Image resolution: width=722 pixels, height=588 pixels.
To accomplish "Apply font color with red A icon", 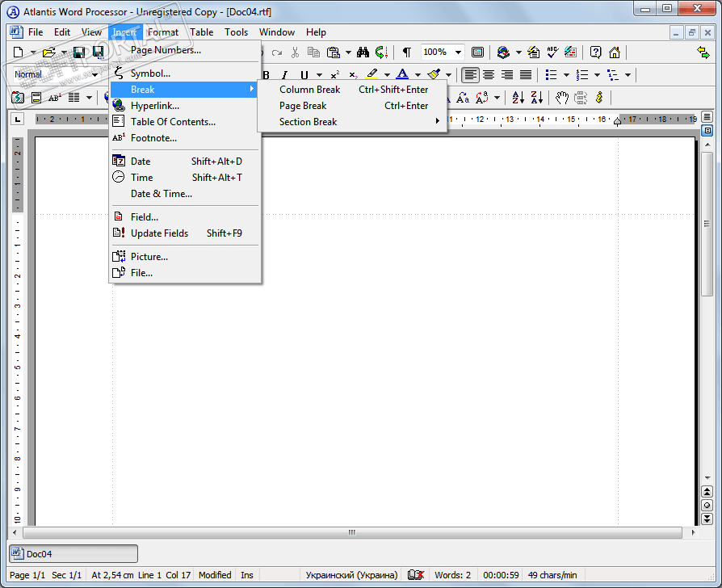I will point(402,74).
